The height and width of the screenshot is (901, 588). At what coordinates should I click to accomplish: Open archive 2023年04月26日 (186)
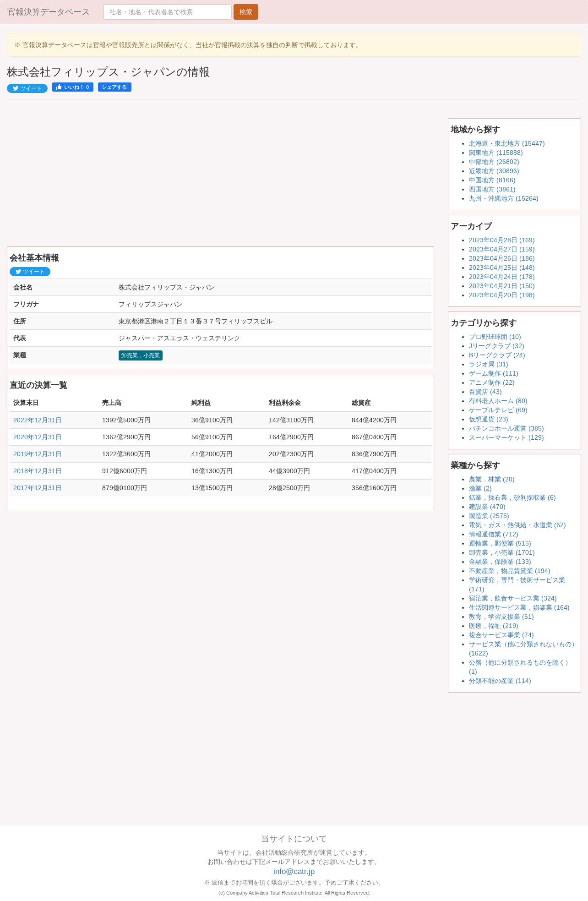pos(501,258)
